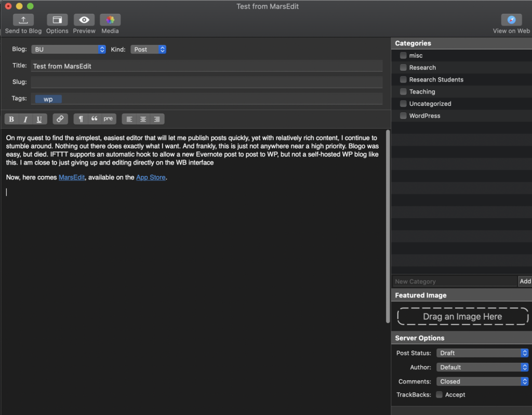Image resolution: width=532 pixels, height=415 pixels.
Task: Apply italic formatting with the I button
Action: pos(25,119)
